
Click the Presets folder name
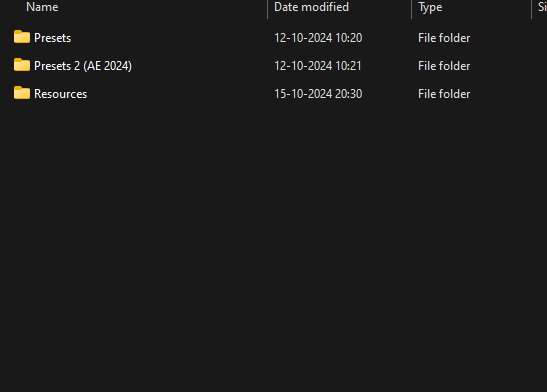pos(52,38)
